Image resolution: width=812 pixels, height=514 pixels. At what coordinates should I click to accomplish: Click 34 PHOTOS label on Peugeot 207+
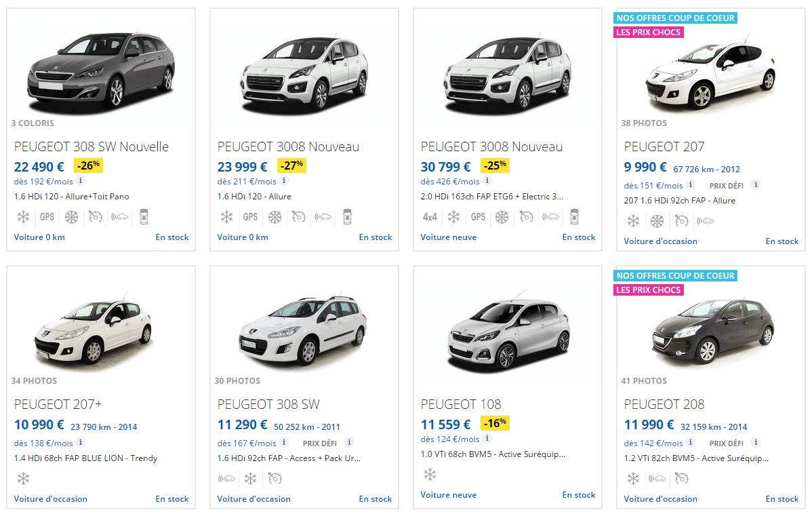click(34, 381)
